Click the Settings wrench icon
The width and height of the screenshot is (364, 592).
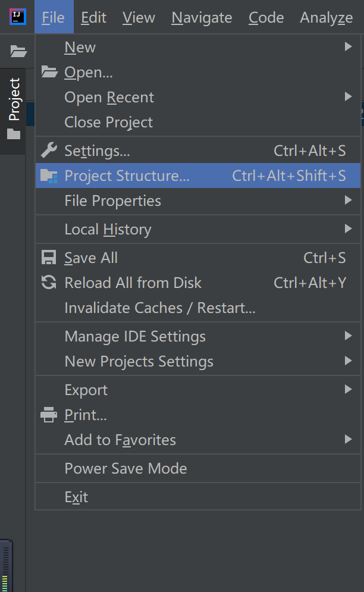(x=49, y=151)
